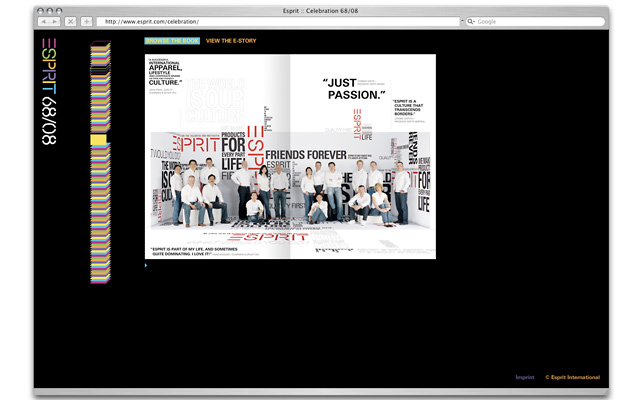Click the browser forward arrow button
640x400 pixels.
pos(55,22)
